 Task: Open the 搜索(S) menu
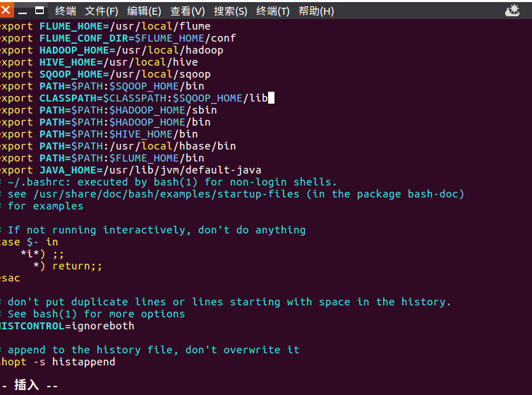coord(231,11)
